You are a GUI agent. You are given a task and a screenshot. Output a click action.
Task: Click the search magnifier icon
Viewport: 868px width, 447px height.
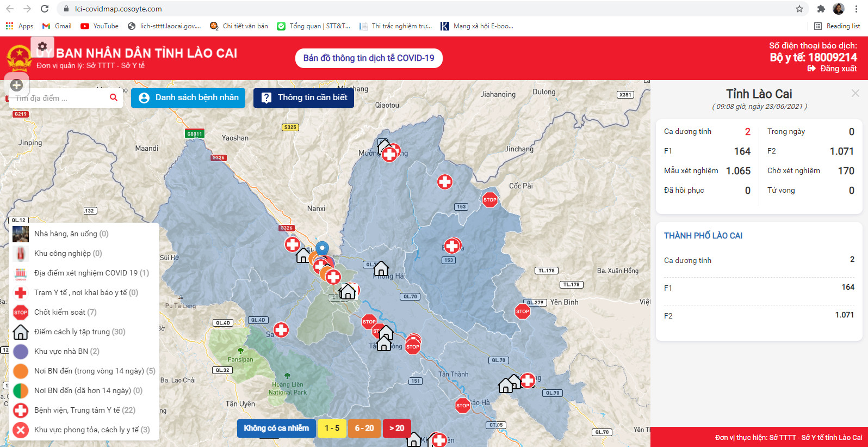tap(114, 97)
